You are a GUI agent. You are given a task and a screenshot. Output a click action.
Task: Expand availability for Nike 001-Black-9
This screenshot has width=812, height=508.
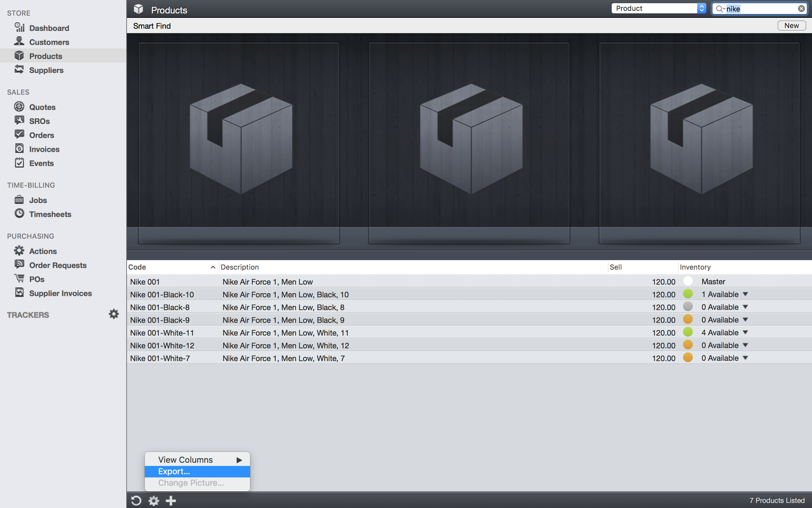(x=745, y=320)
